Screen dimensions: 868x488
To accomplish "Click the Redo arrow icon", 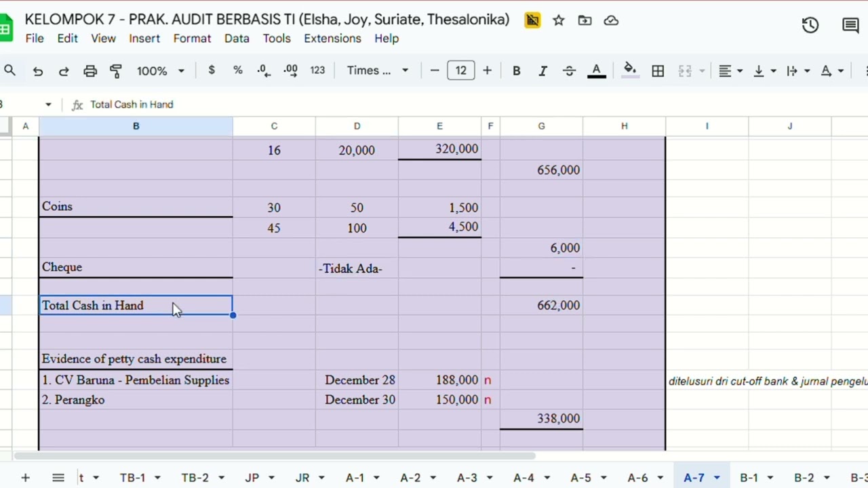I will [64, 70].
